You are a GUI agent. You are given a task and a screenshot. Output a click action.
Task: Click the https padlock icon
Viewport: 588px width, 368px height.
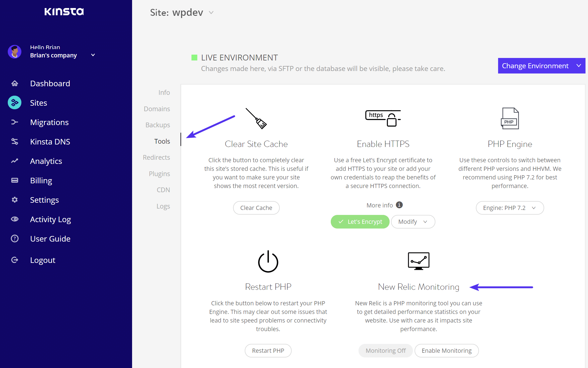383,118
